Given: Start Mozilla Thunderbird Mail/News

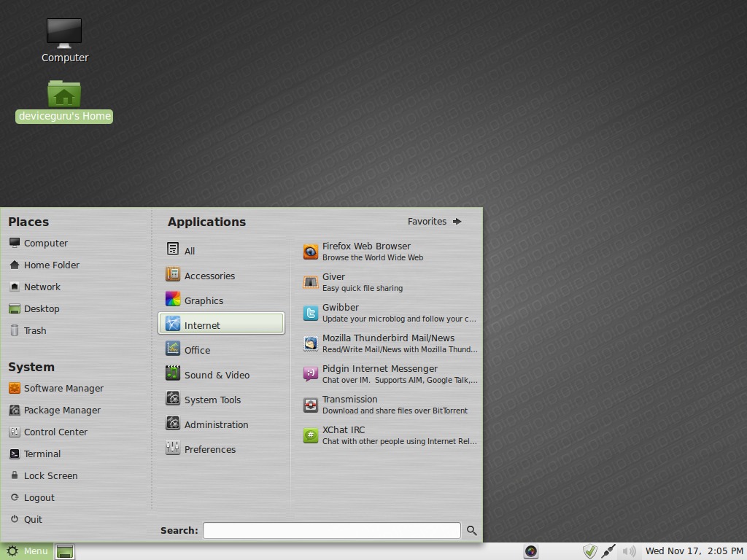Looking at the screenshot, I should pos(390,343).
